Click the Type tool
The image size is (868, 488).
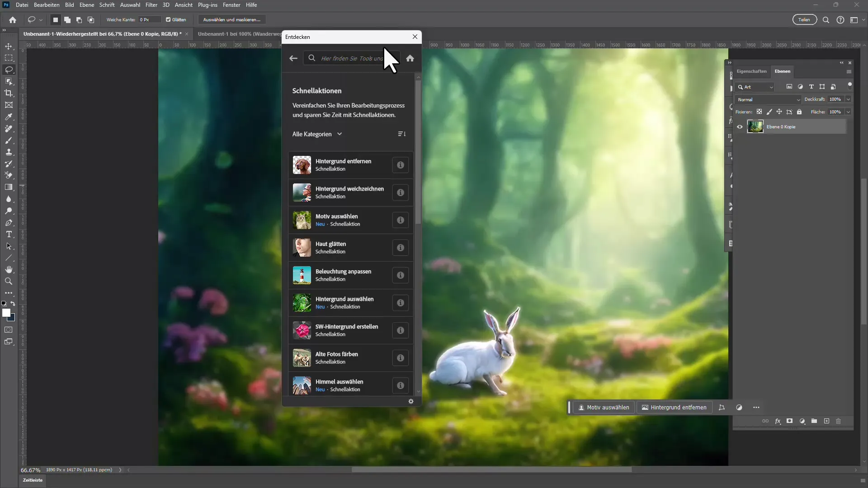pos(8,234)
